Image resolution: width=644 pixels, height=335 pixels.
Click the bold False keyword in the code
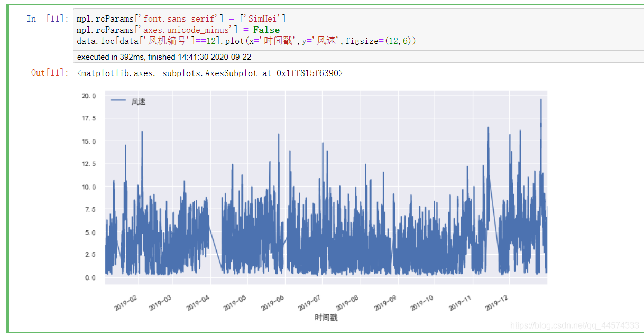tap(266, 30)
